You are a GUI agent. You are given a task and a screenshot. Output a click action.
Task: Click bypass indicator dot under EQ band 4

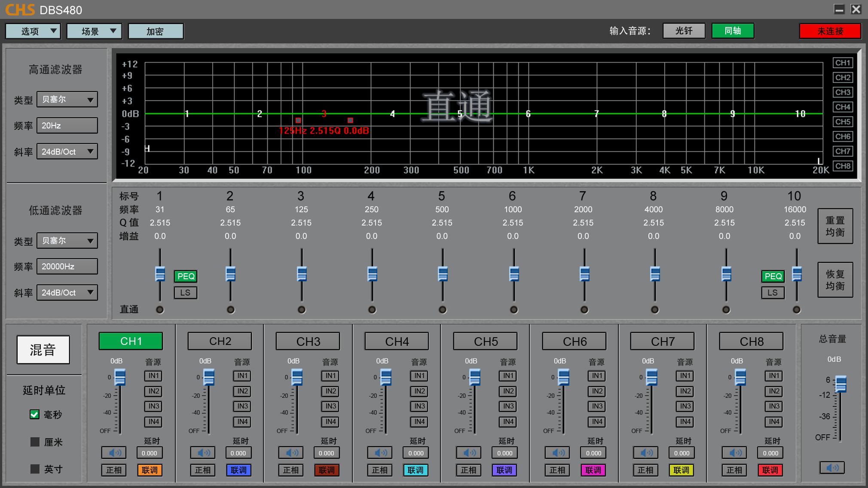tap(372, 310)
